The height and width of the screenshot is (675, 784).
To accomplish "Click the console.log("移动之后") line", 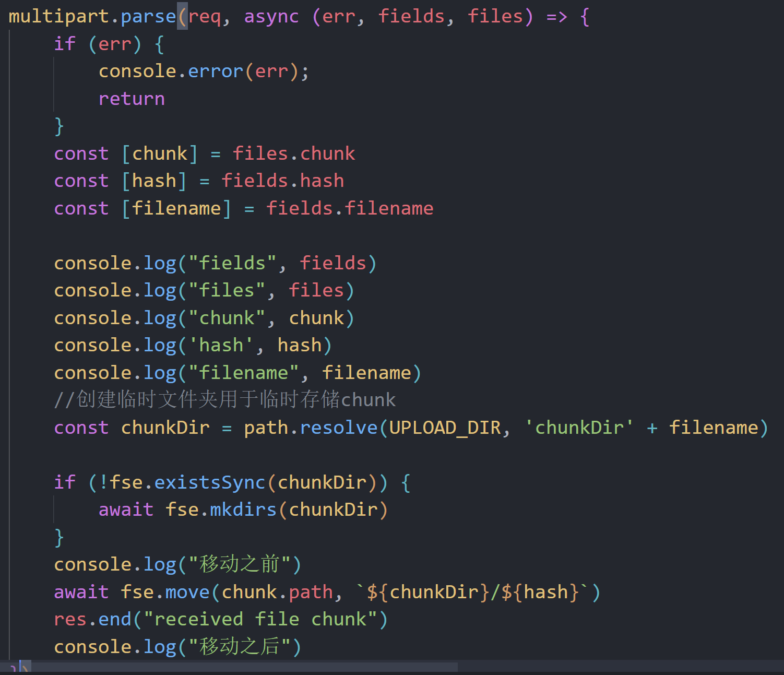I will tap(177, 647).
